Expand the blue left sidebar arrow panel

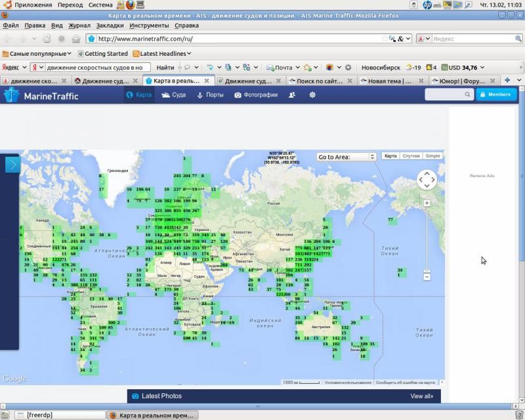point(11,164)
